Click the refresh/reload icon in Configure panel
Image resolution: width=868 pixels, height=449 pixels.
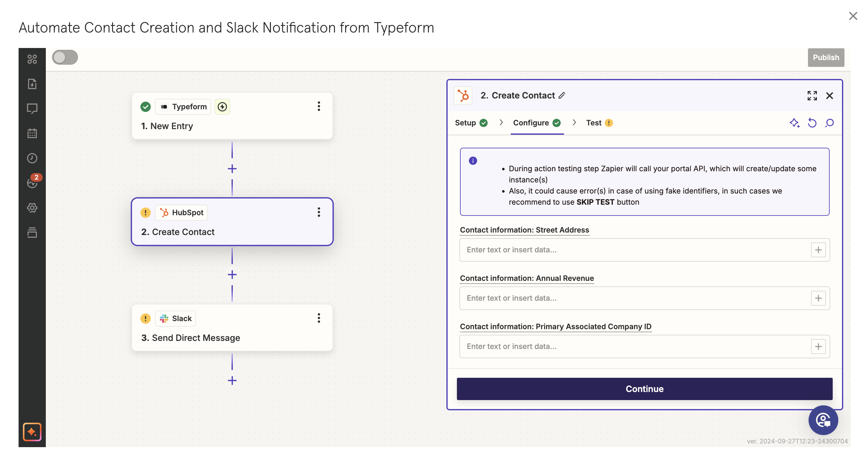pos(811,123)
